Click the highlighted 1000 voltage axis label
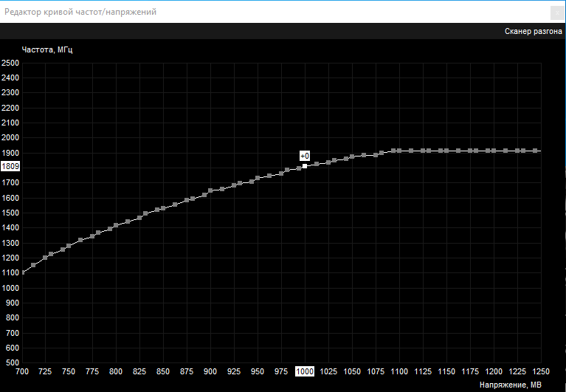The image size is (566, 392). [305, 371]
